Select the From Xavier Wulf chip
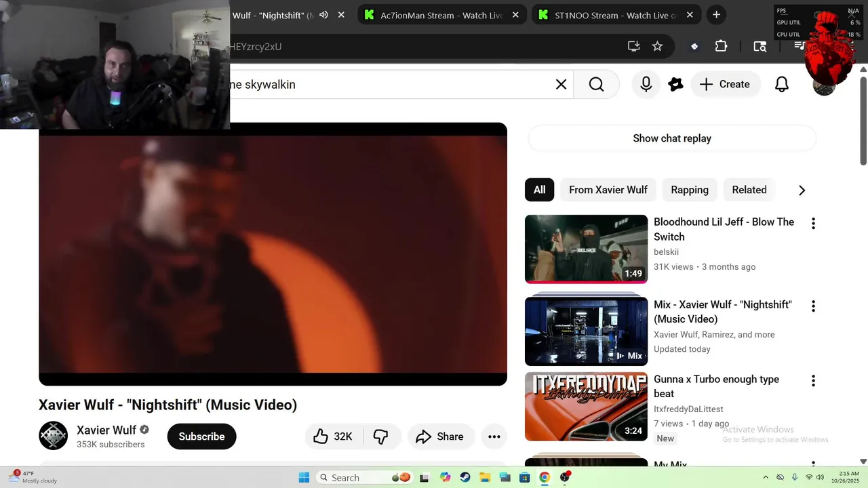The width and height of the screenshot is (868, 488). (x=608, y=190)
